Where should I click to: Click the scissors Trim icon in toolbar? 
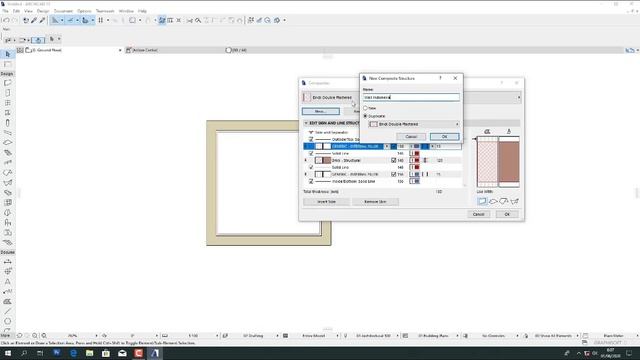pos(189,20)
